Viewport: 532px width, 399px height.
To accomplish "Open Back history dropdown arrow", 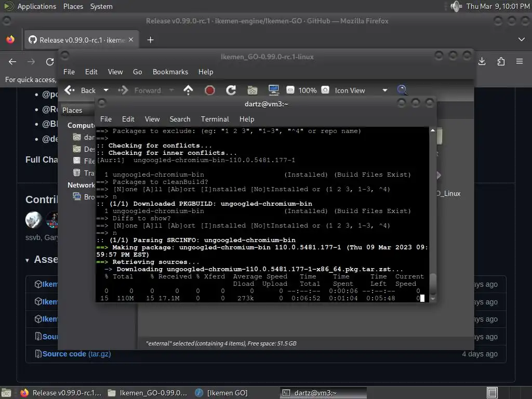I will pos(106,90).
